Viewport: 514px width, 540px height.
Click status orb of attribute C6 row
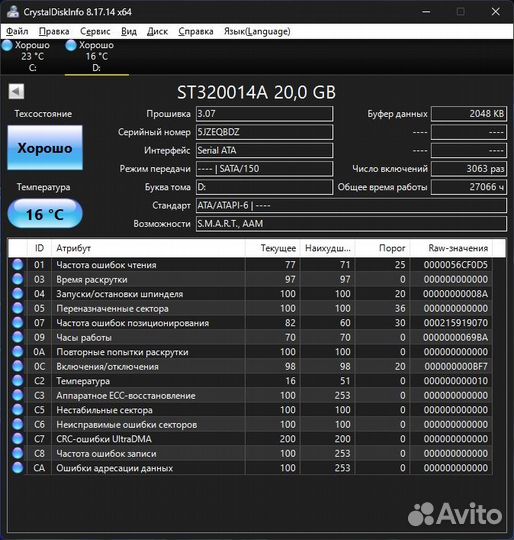(18, 424)
